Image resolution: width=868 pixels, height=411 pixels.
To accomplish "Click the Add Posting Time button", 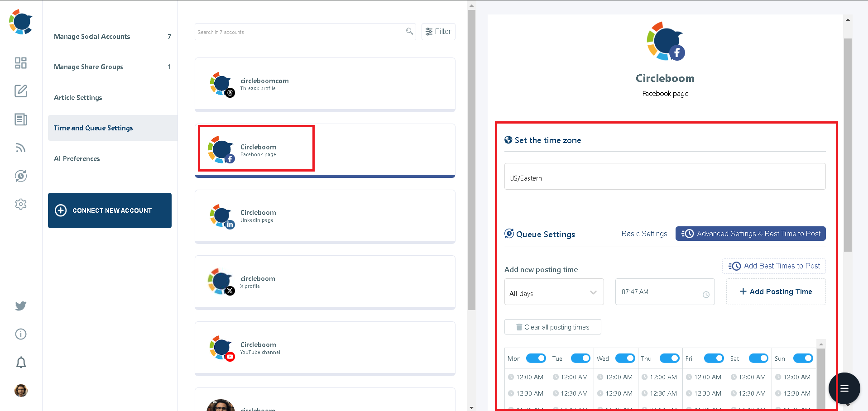I will click(775, 292).
